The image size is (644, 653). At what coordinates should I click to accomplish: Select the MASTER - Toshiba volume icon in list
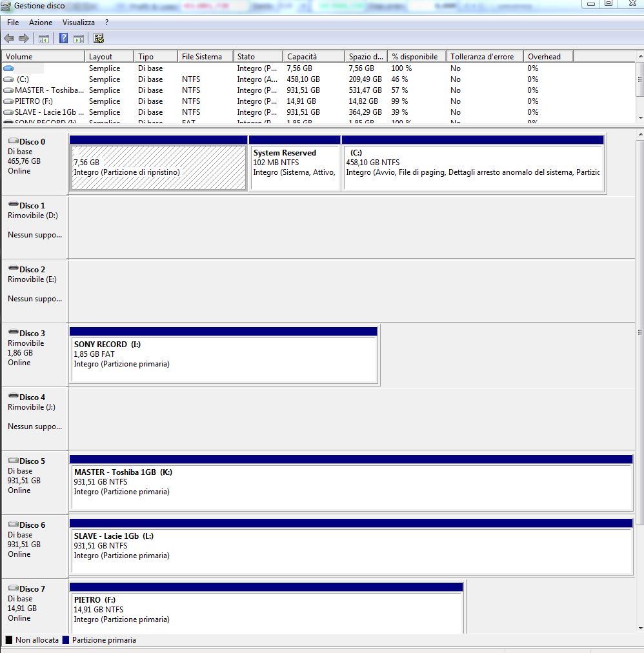pos(8,90)
